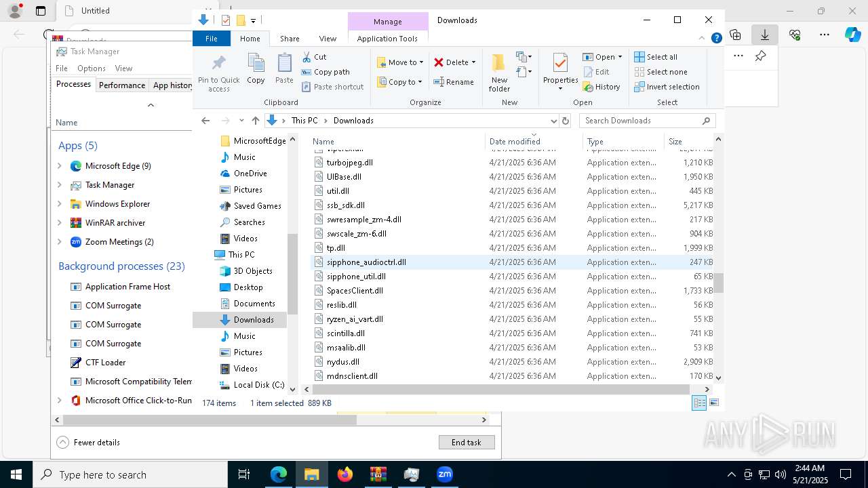Create a New folder from ribbon
The image size is (868, 488).
(x=499, y=73)
